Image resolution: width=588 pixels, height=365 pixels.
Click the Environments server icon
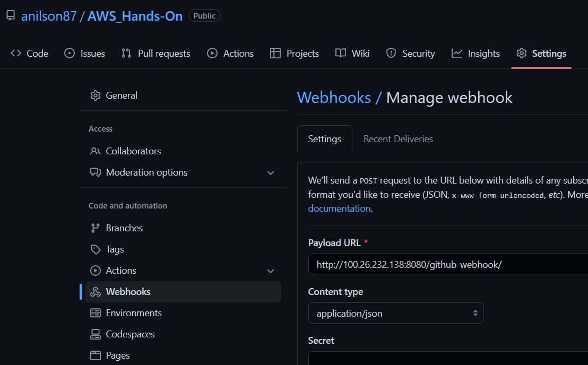point(96,313)
